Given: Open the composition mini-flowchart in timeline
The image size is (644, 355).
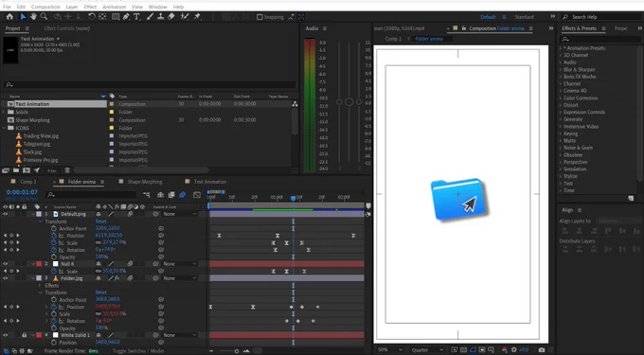Looking at the screenshot, I should click(146, 194).
